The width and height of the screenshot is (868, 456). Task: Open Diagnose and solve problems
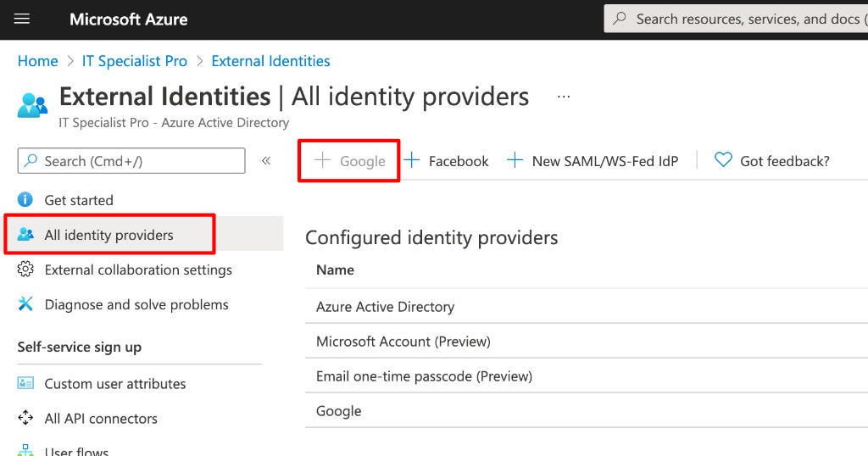click(x=136, y=305)
